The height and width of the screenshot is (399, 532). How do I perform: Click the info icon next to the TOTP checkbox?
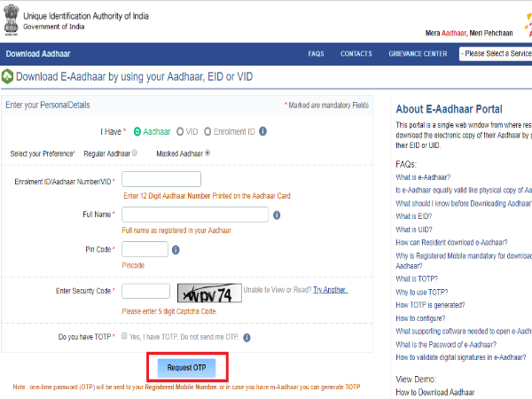[246, 338]
